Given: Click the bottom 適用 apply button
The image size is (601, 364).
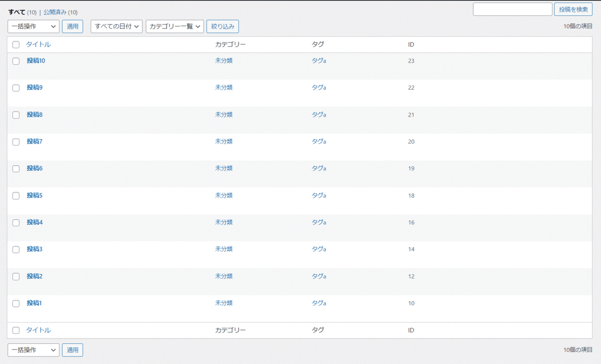Looking at the screenshot, I should tap(73, 350).
